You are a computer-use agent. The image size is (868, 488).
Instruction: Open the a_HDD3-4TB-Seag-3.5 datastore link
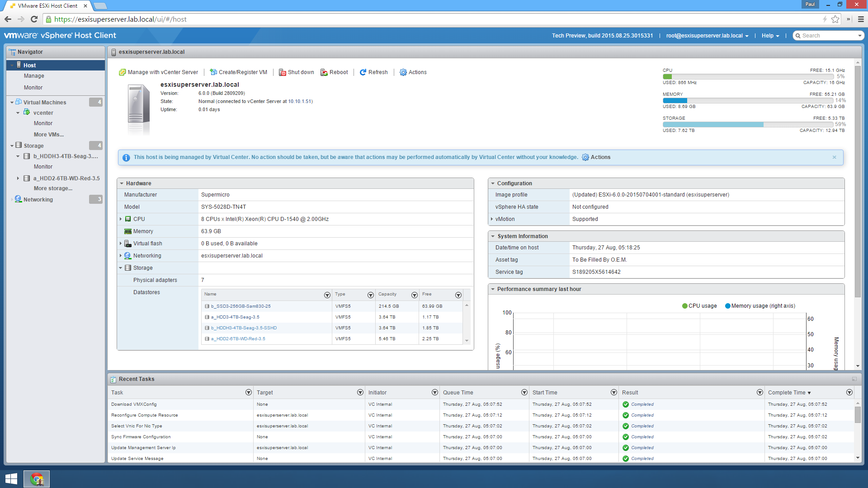[235, 317]
